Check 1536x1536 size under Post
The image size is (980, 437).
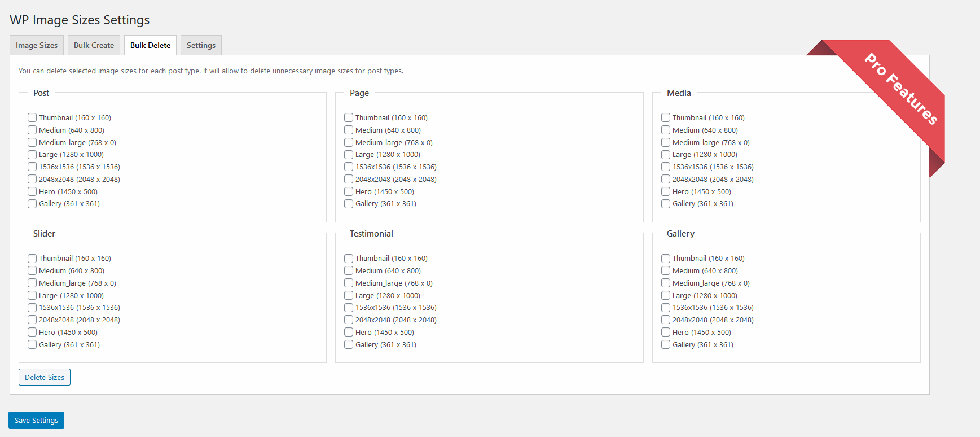(x=32, y=167)
